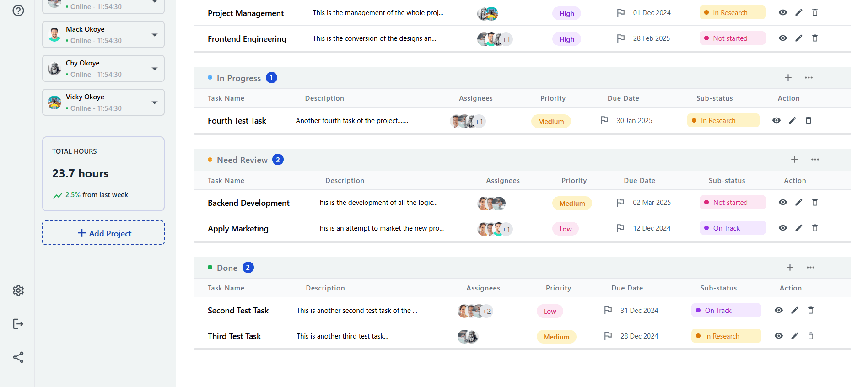Expand Chy Okoye member dropdown

coord(155,69)
